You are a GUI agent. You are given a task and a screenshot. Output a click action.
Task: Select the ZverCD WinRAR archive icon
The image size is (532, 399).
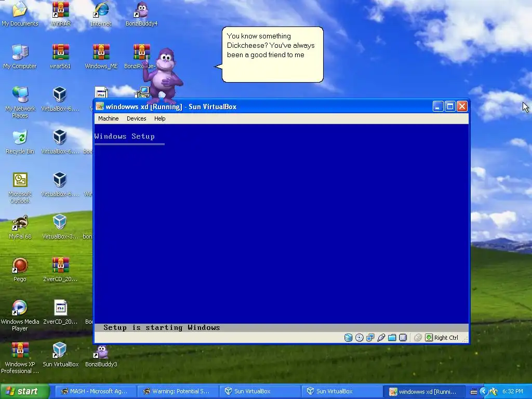pyautogui.click(x=60, y=270)
